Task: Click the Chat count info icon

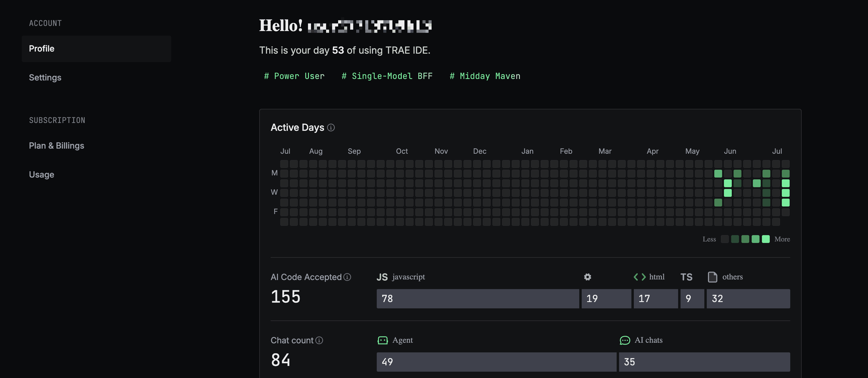Action: (x=319, y=340)
